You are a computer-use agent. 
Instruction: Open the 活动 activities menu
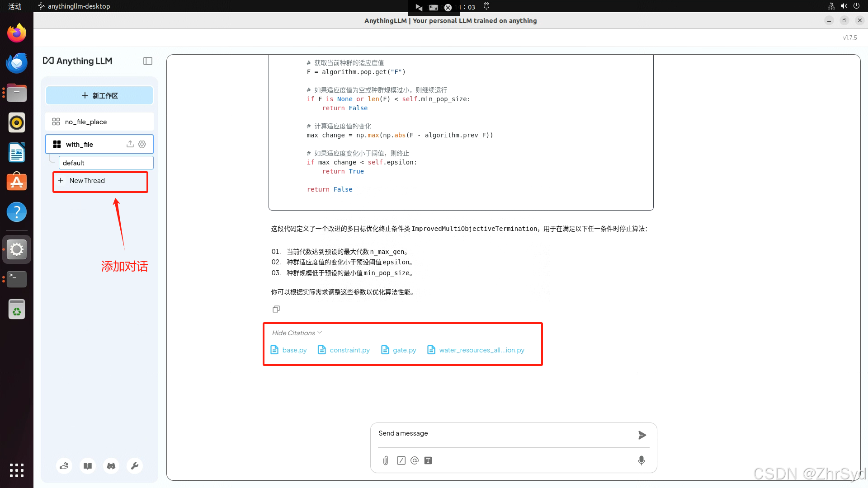(15, 6)
